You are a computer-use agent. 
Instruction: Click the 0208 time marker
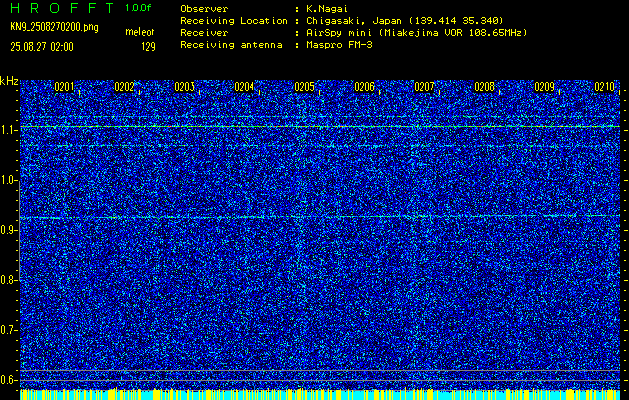point(485,87)
